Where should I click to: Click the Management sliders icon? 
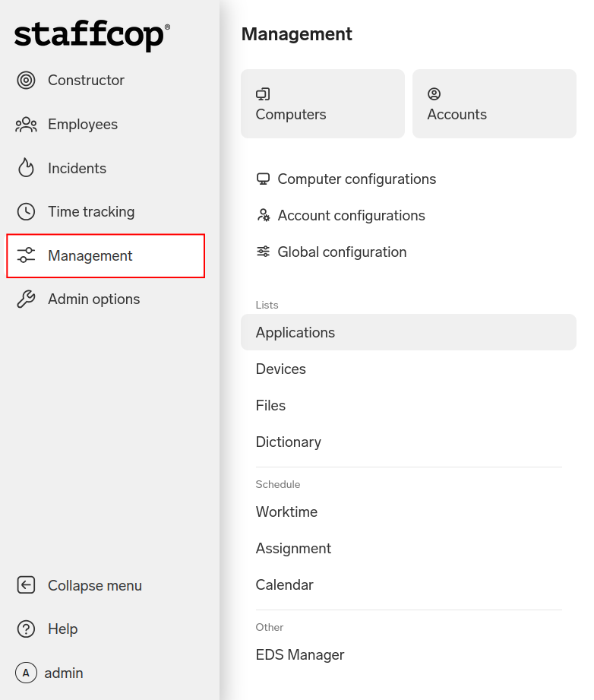point(26,256)
